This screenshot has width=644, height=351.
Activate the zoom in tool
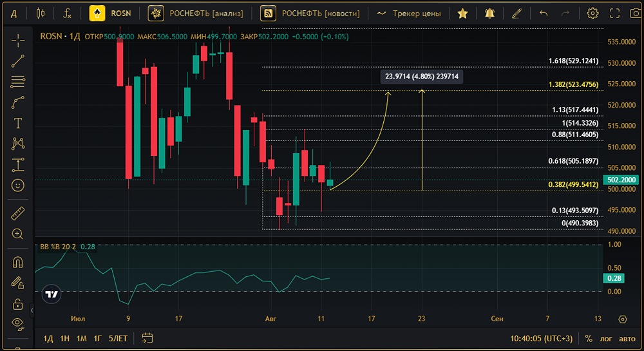pos(18,234)
